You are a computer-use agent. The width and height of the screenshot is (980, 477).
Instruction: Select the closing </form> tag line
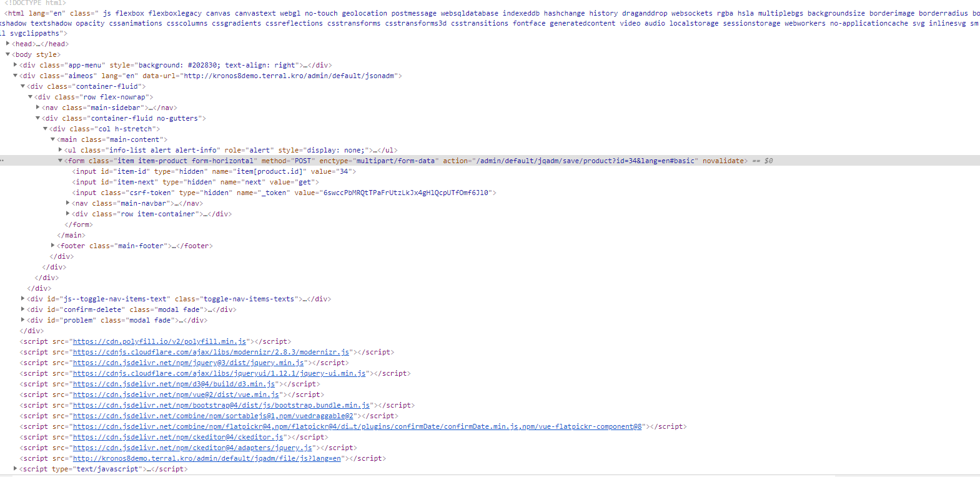[79, 224]
